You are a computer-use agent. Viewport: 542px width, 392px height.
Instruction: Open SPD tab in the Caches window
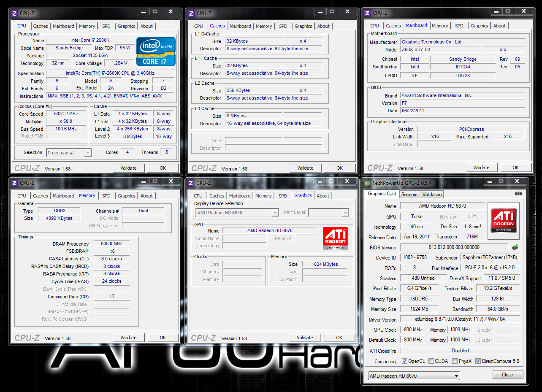tap(283, 26)
